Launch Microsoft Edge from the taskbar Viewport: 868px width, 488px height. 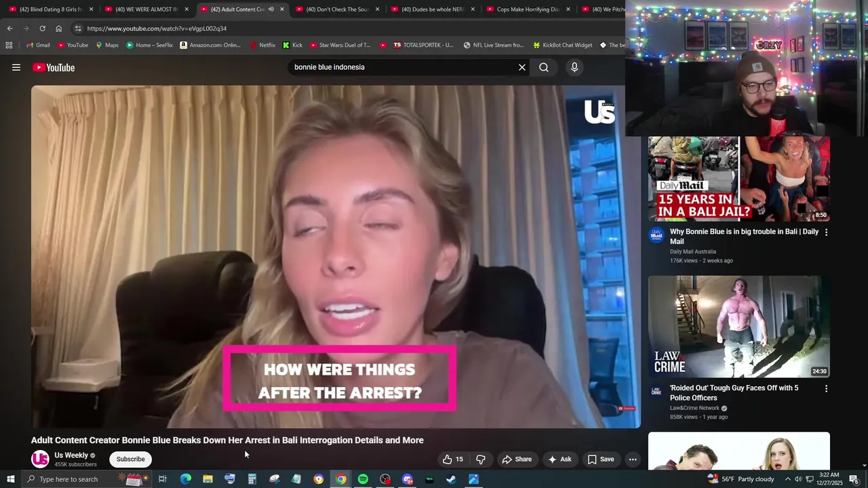pos(185,479)
